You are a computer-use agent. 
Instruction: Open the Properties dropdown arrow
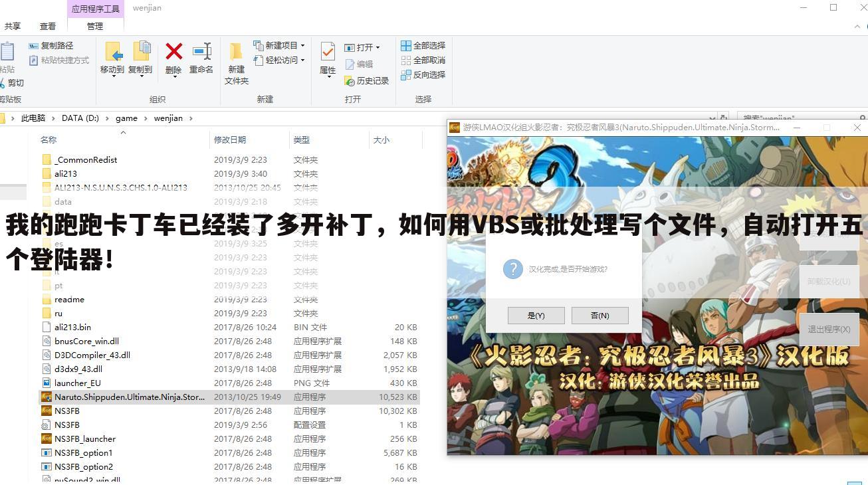pos(328,77)
